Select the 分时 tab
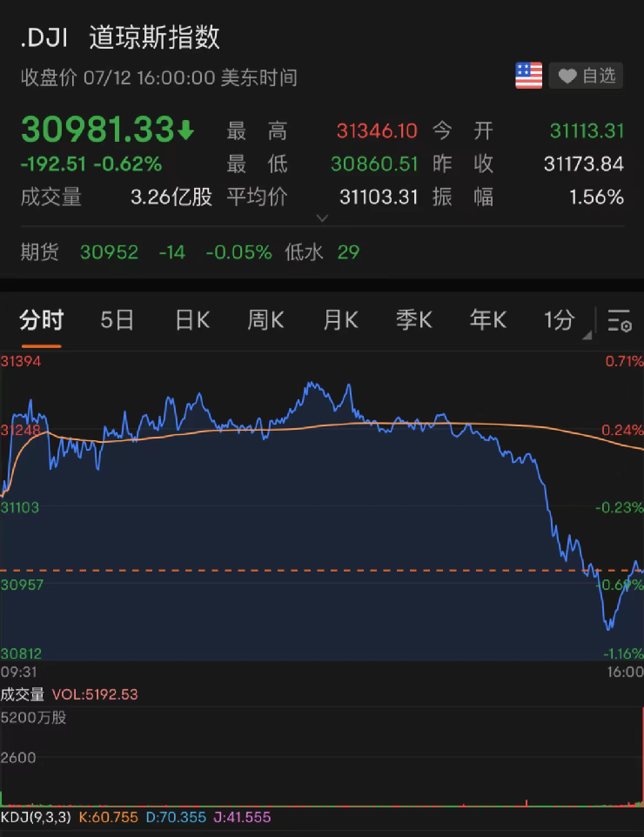644x837 pixels. coord(42,319)
